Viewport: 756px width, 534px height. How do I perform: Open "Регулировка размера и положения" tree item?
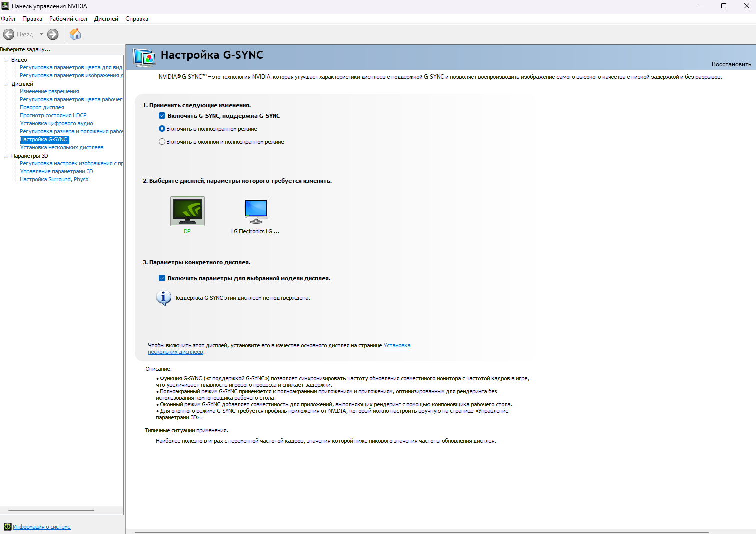click(71, 131)
